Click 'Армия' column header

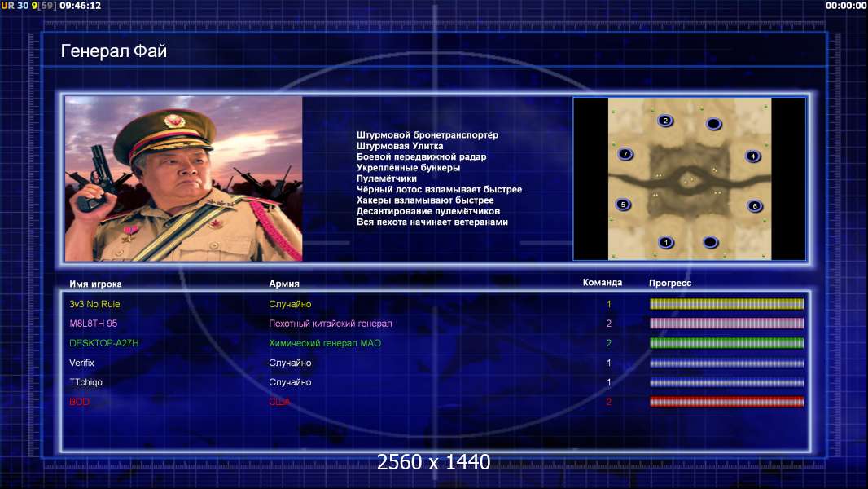click(x=284, y=284)
